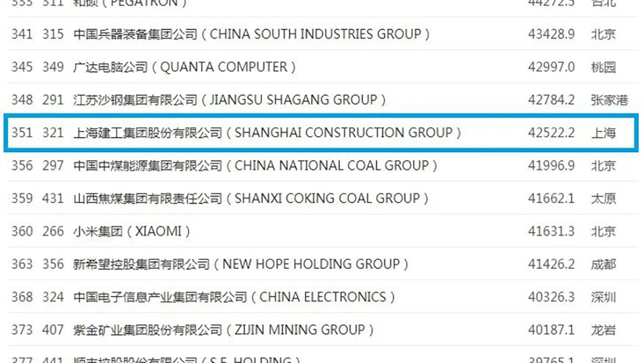Click the China South Industries Group company name
The height and width of the screenshot is (363, 644).
pos(251,34)
